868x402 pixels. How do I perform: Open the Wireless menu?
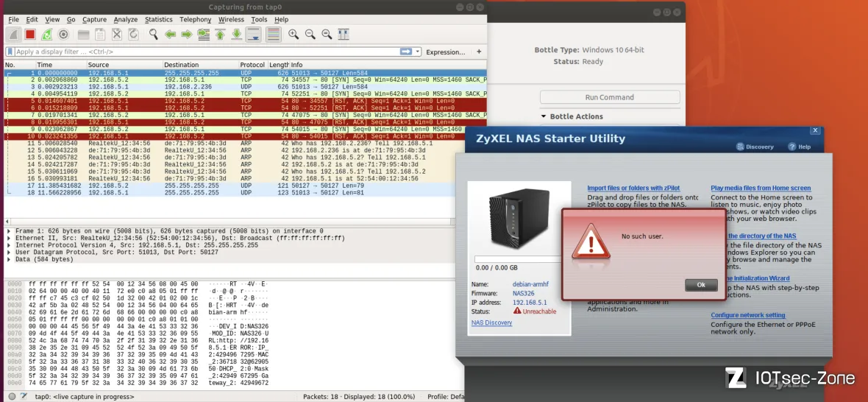coord(231,19)
